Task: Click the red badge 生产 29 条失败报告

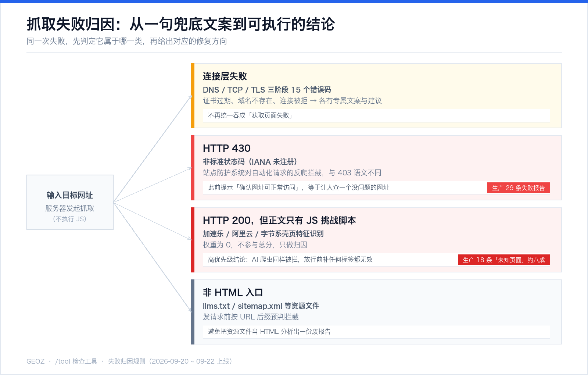Action: 519,188
